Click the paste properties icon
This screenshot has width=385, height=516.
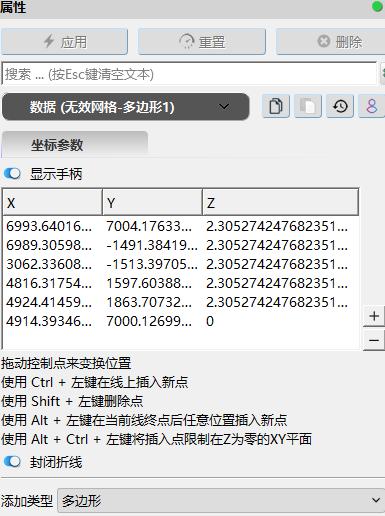(308, 106)
